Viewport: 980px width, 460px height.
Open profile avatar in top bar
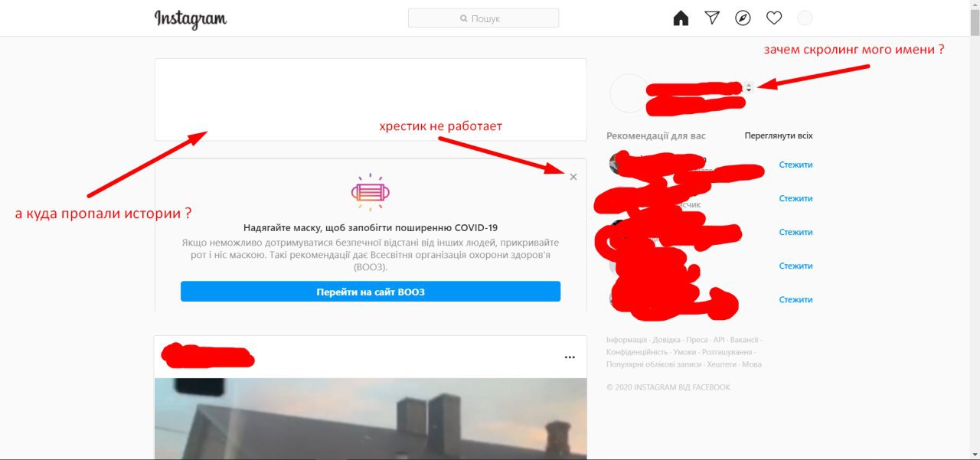(805, 18)
